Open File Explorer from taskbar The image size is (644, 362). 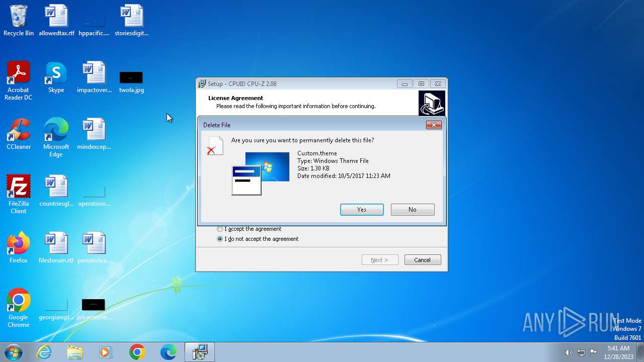click(x=75, y=352)
